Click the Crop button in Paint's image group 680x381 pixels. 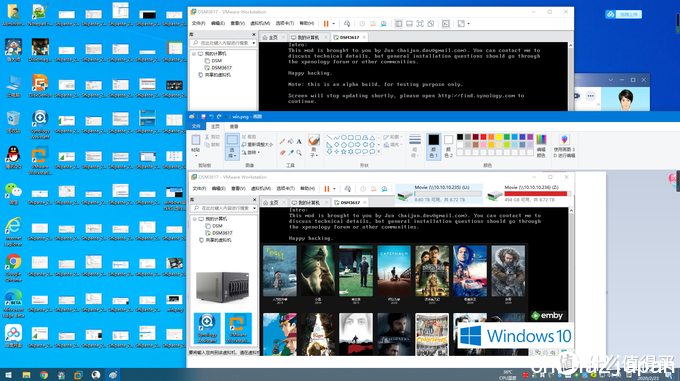pyautogui.click(x=249, y=137)
